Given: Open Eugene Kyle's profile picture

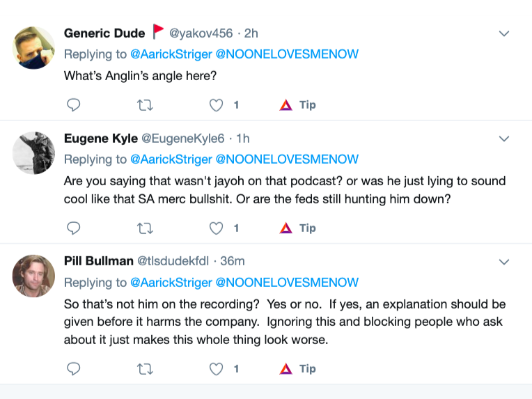Looking at the screenshot, I should pos(33,152).
